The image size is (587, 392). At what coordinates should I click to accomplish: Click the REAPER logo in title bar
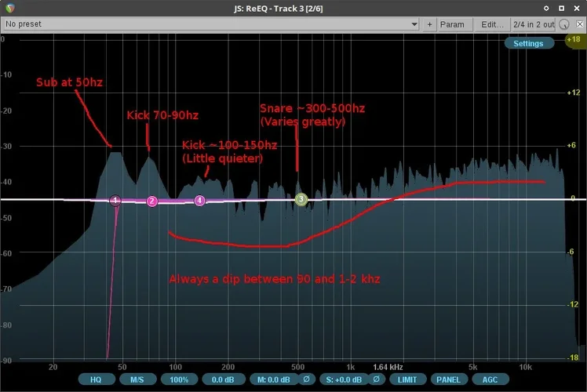click(x=9, y=8)
